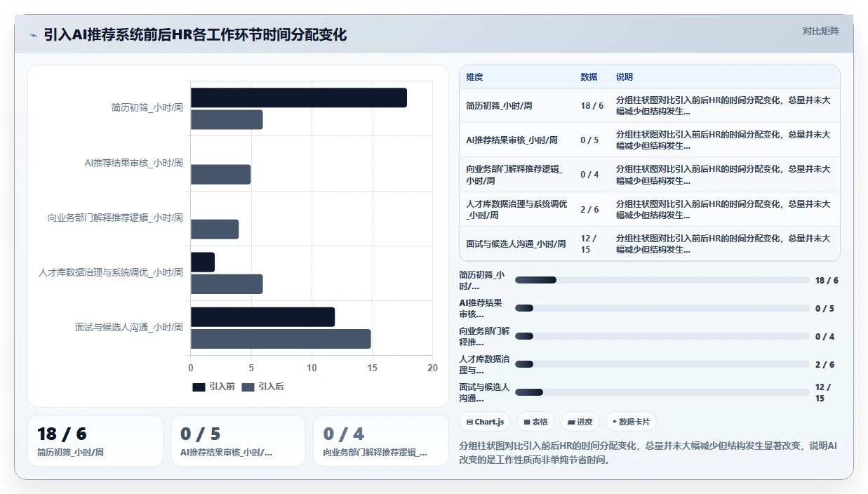Image resolution: width=868 pixels, height=494 pixels.
Task: Select the Chart.js tag chip
Action: pos(485,422)
